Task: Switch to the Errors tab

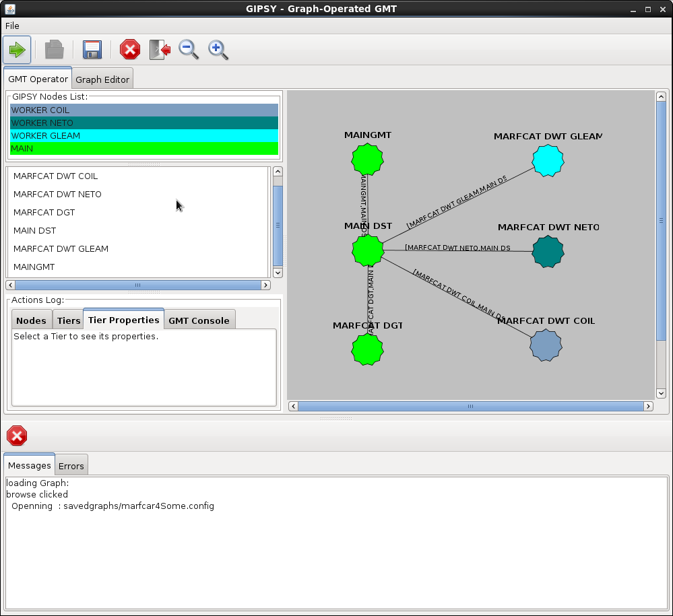Action: pyautogui.click(x=71, y=466)
